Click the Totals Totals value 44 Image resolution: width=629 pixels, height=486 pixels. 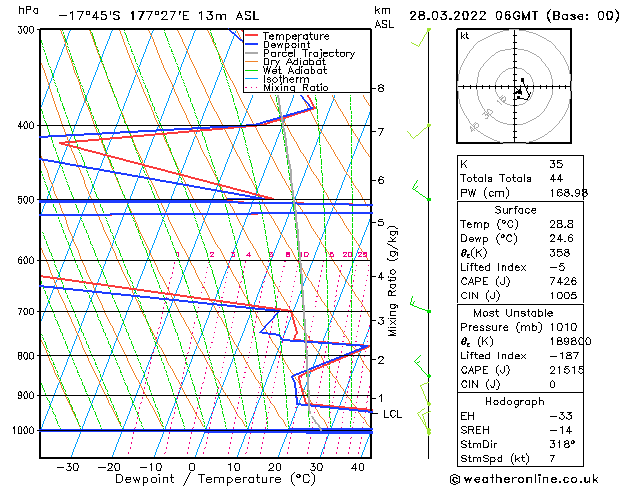pos(556,178)
